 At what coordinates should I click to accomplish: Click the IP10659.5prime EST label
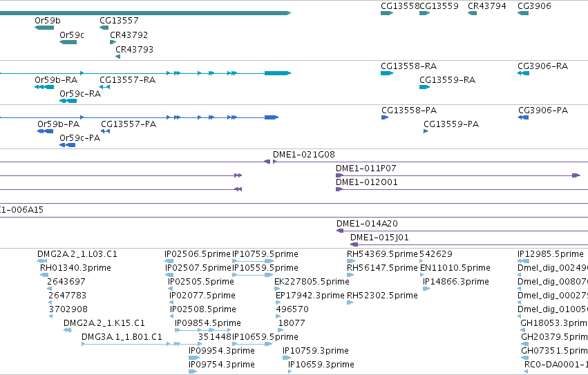pyautogui.click(x=265, y=337)
